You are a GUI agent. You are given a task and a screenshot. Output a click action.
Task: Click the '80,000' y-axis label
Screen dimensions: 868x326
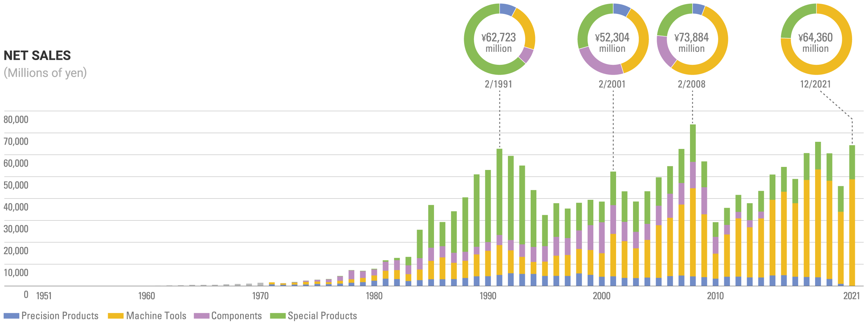click(16, 119)
